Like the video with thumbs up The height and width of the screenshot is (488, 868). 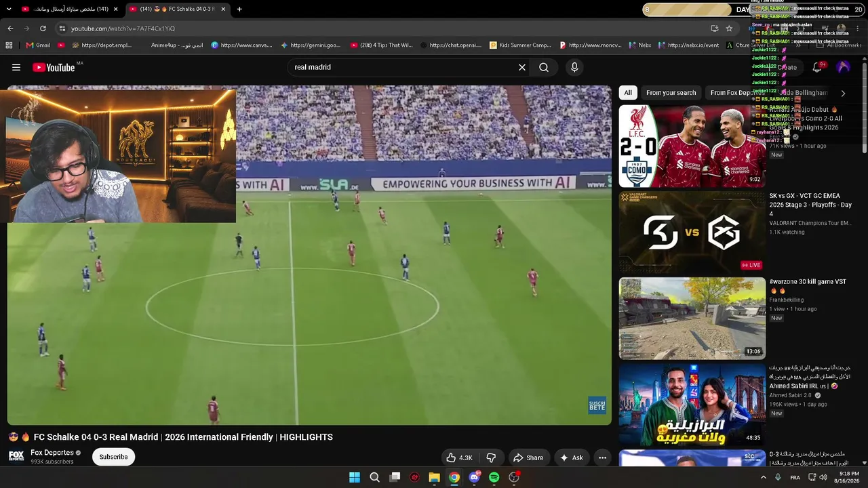coord(459,457)
